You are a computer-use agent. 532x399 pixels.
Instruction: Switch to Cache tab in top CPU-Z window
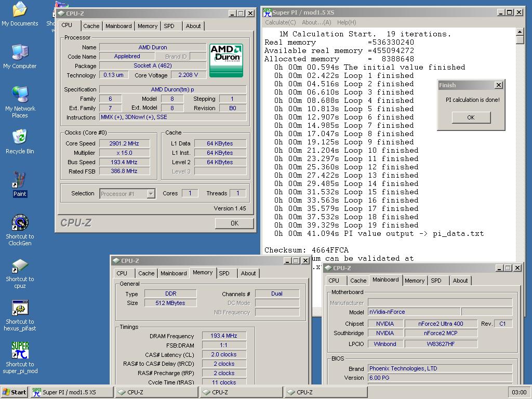91,26
